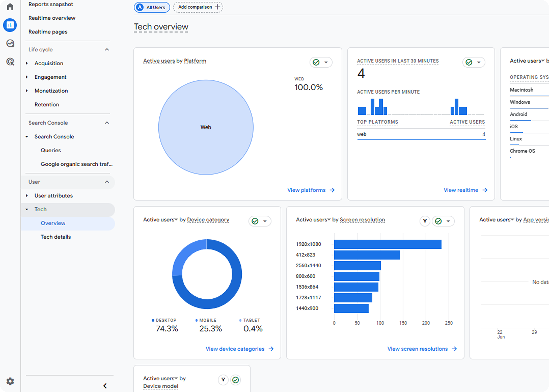Click the Mobile legend color dot

point(197,320)
